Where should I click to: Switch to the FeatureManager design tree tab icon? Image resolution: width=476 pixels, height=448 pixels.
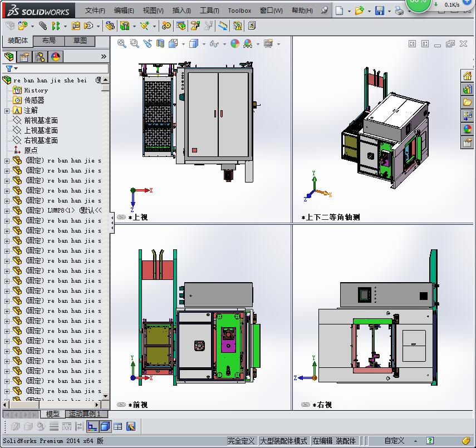click(x=9, y=57)
